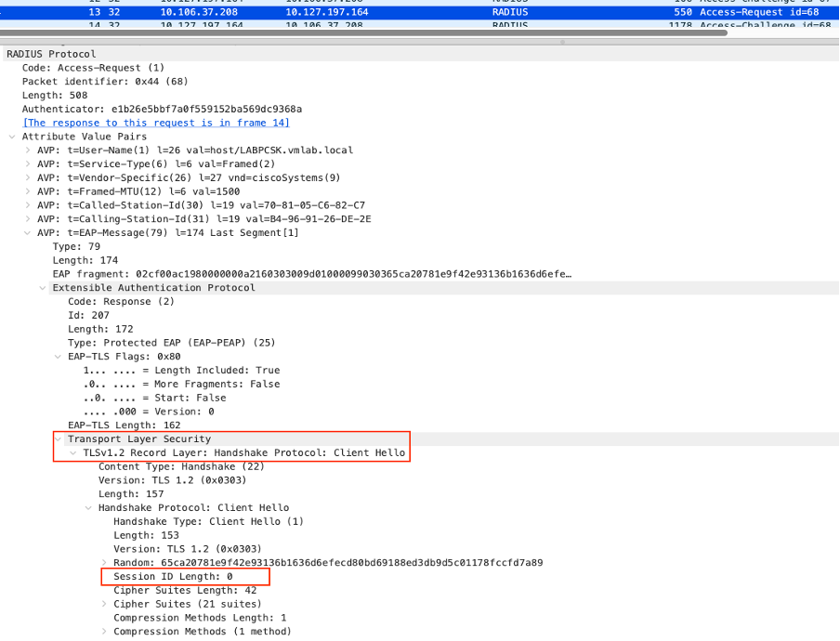Collapse the Attribute Value Pairs tree

[12, 137]
